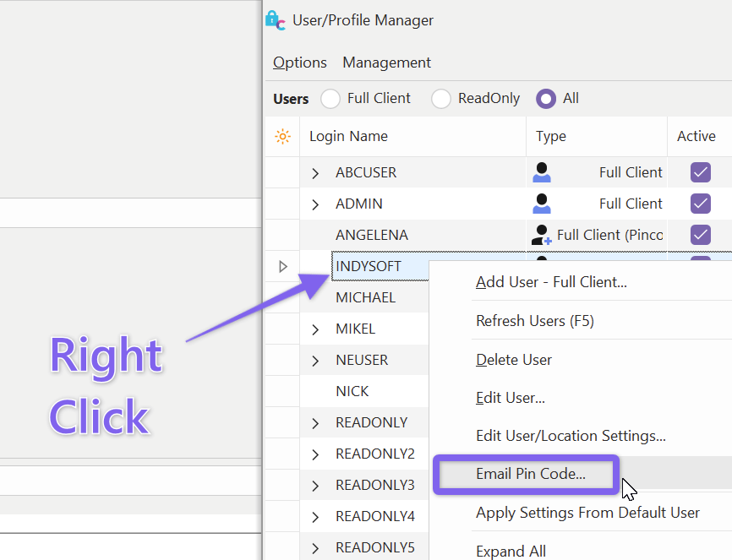Image resolution: width=732 pixels, height=560 pixels.
Task: Open the Options menu
Action: click(x=299, y=63)
